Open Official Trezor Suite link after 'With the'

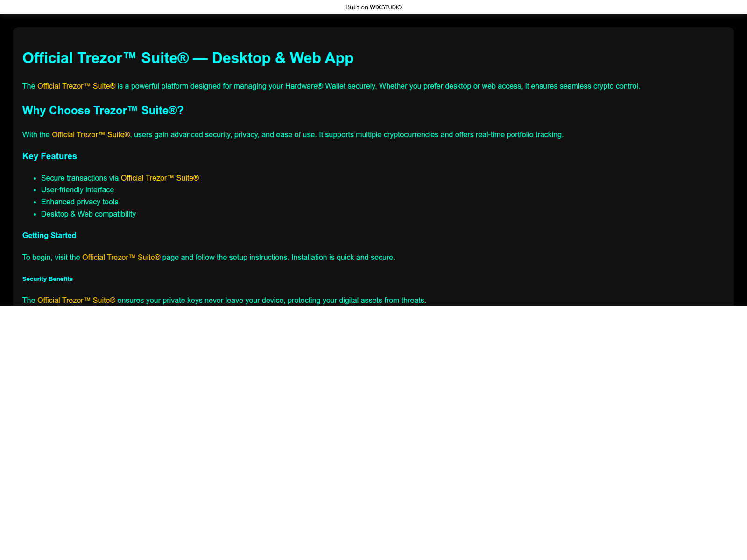click(x=91, y=135)
